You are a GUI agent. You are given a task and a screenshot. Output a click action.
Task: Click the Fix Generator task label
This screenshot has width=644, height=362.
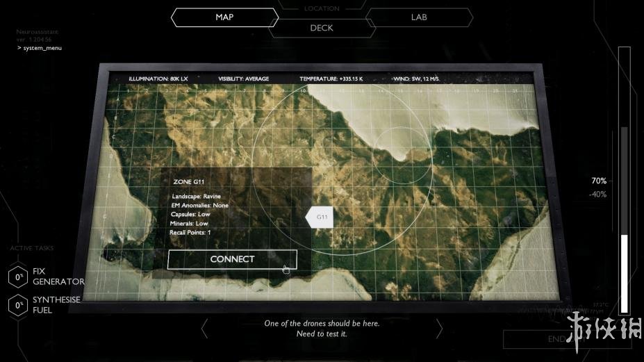[x=58, y=277]
